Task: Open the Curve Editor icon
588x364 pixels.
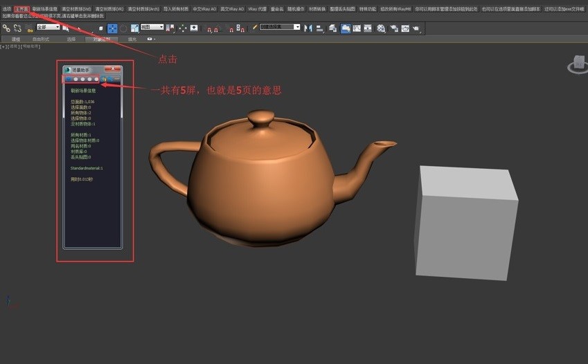Action: tap(357, 28)
